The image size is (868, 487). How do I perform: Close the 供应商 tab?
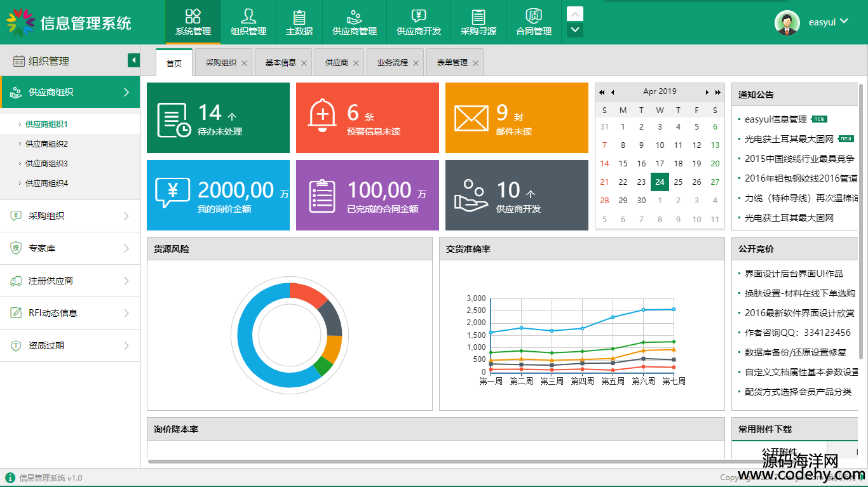[356, 63]
